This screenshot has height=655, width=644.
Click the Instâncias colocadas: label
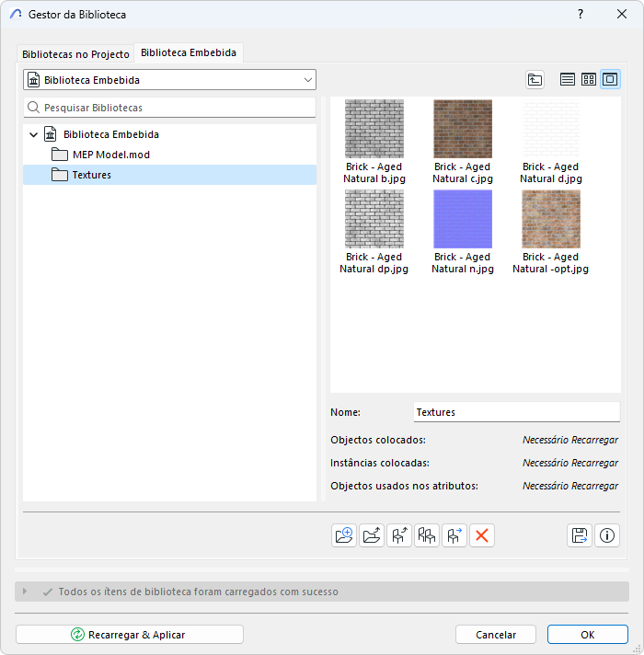point(380,463)
